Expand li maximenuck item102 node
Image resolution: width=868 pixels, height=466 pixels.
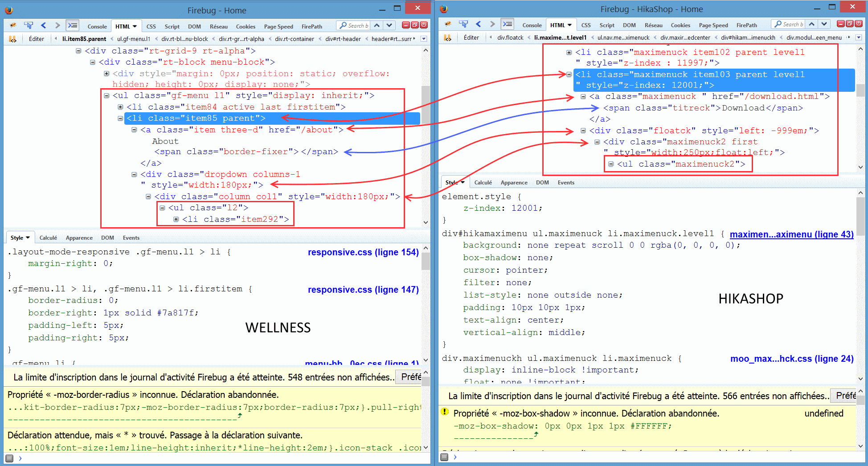(x=569, y=52)
